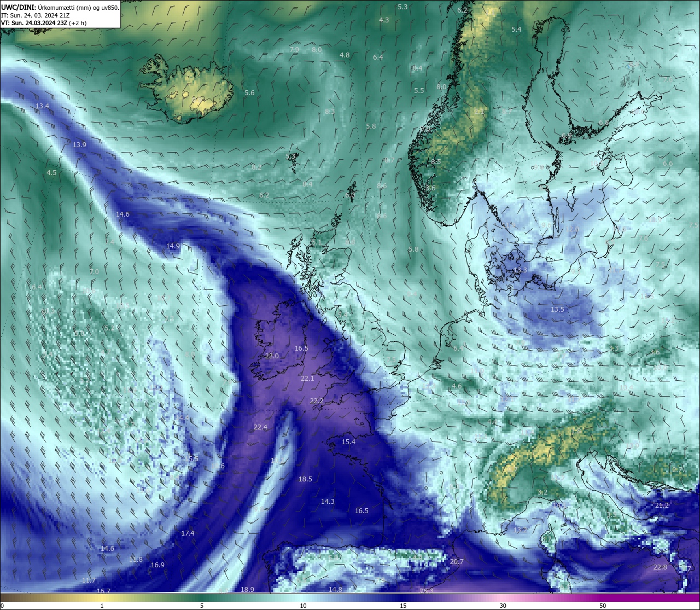The image size is (700, 610).
Task: Click the 14.8 value at bottom edge
Action: point(335,589)
